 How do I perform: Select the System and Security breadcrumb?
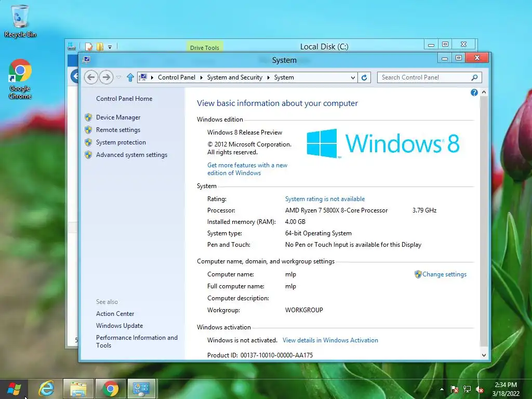point(235,77)
